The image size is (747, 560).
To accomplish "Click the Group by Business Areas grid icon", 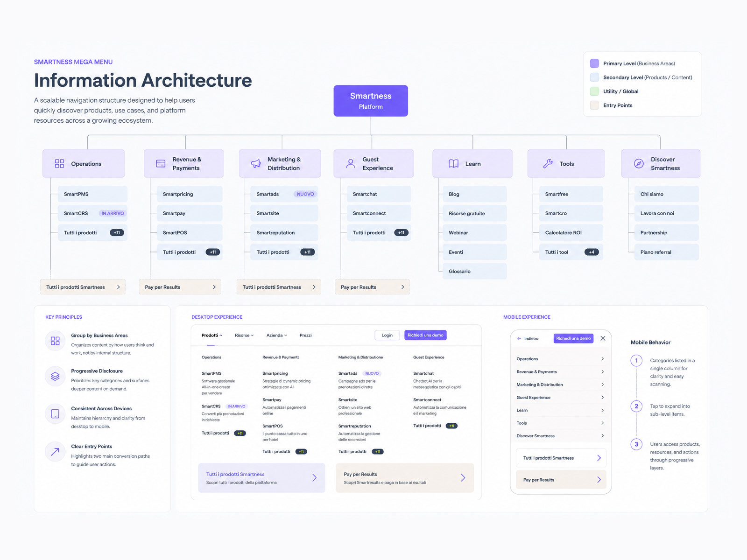I will click(55, 341).
